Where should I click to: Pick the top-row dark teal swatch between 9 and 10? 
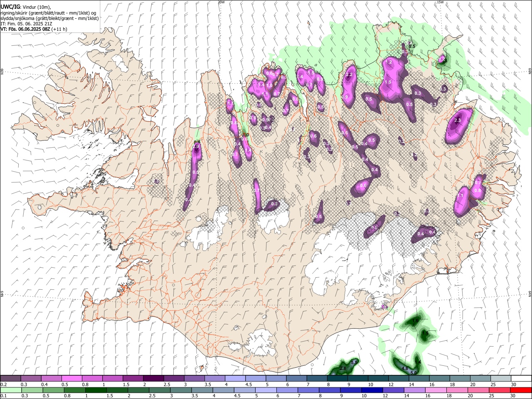tap(357, 378)
